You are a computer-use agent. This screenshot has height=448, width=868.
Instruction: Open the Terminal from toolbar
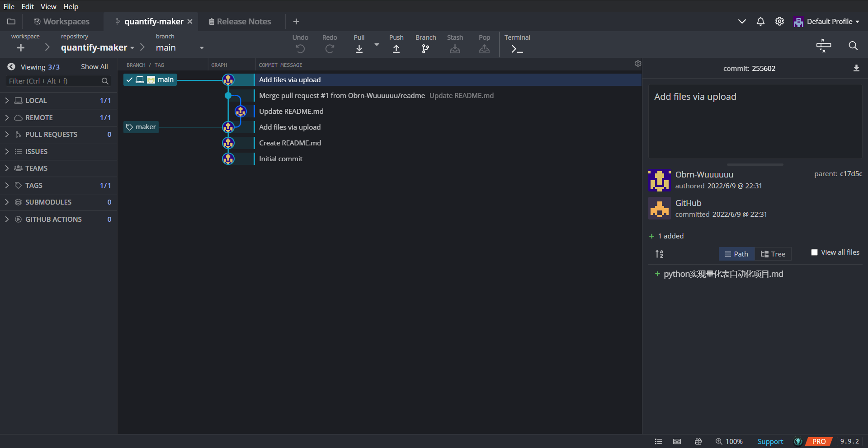click(517, 48)
